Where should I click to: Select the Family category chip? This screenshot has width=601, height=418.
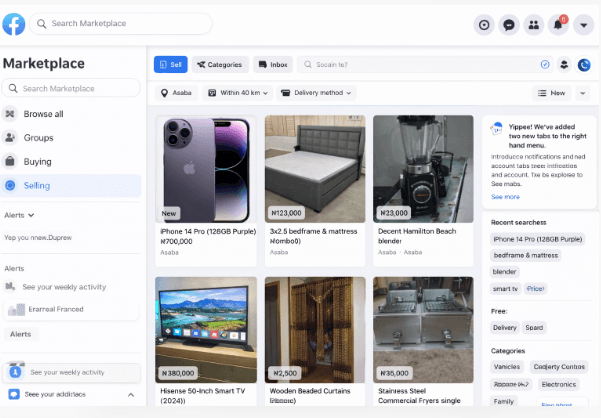(x=504, y=401)
